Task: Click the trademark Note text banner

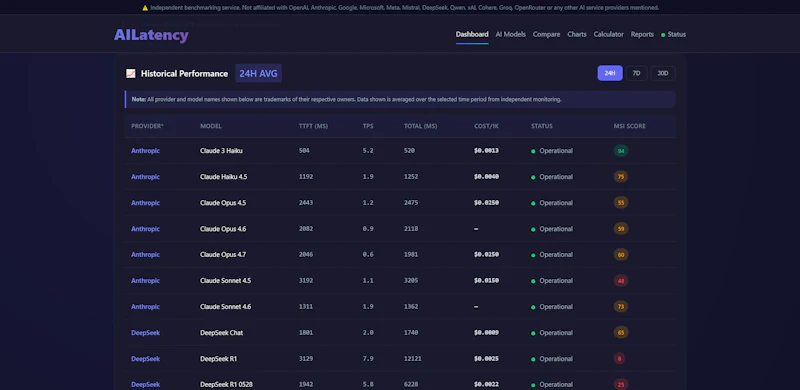Action: tap(400, 100)
